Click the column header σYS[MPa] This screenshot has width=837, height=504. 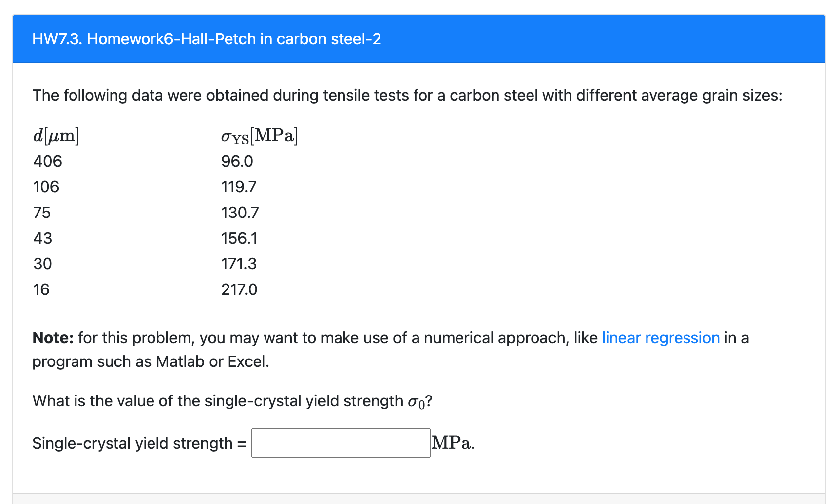tap(259, 134)
